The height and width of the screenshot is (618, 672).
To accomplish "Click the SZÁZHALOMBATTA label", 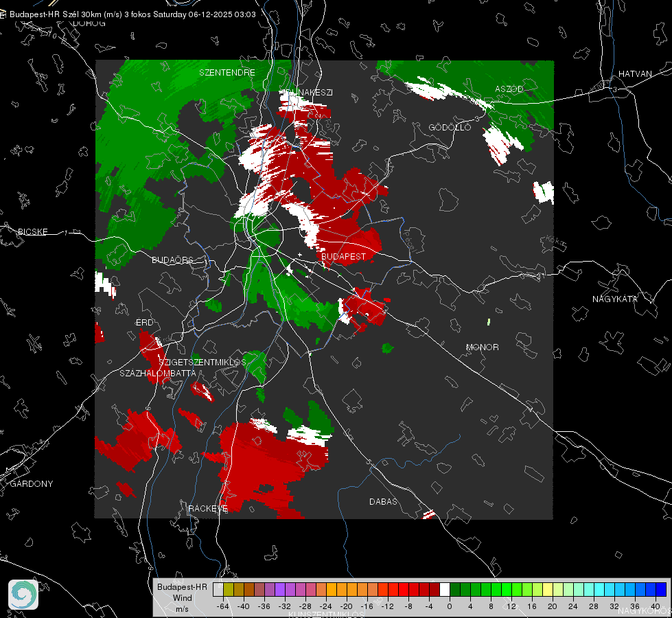I will coord(158,374).
